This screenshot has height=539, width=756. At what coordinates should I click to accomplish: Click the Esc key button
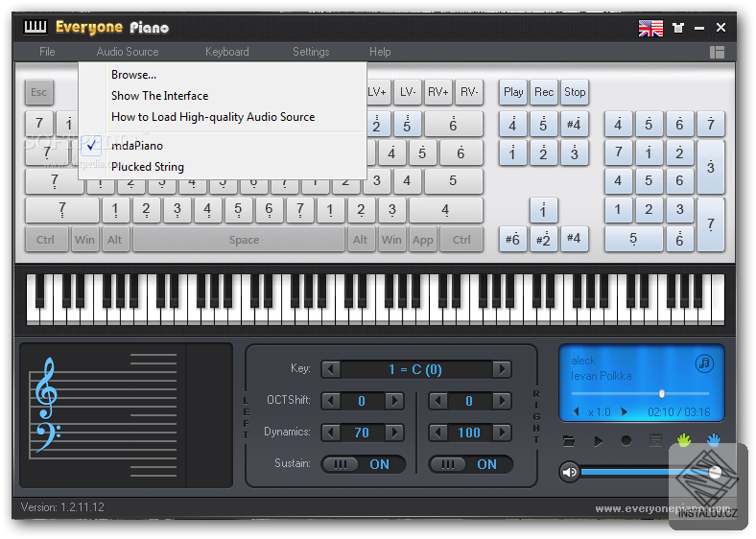tap(39, 92)
